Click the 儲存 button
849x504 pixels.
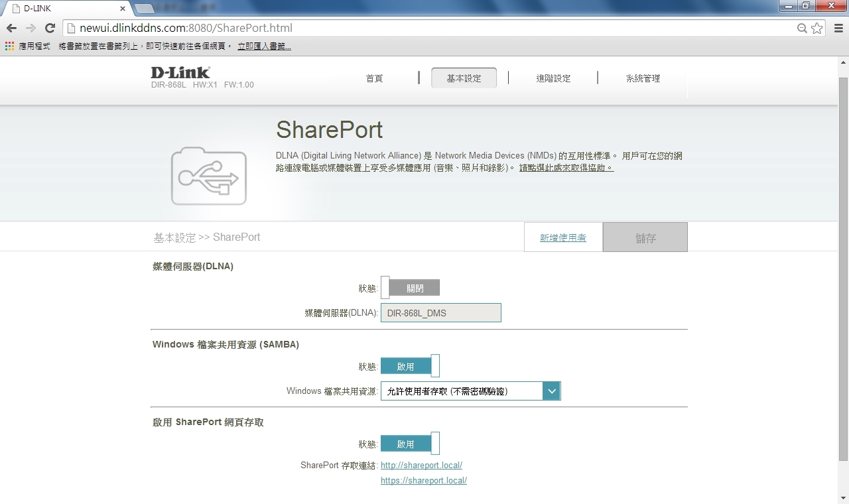point(645,237)
